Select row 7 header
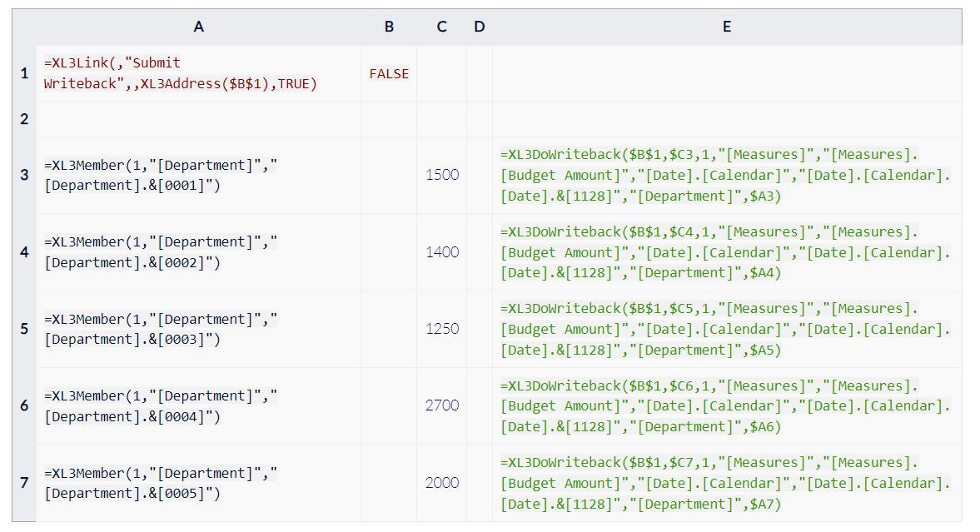 [24, 483]
